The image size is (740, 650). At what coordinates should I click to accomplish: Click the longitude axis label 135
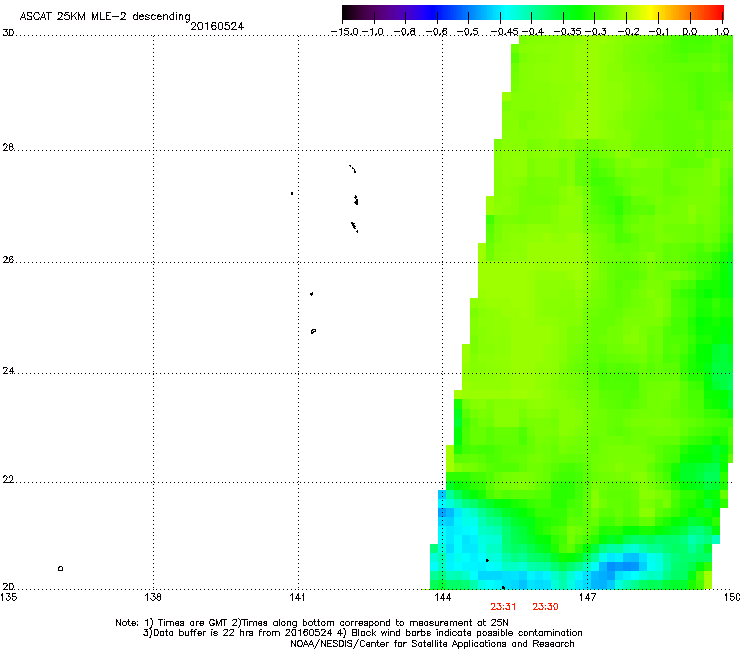click(8, 597)
